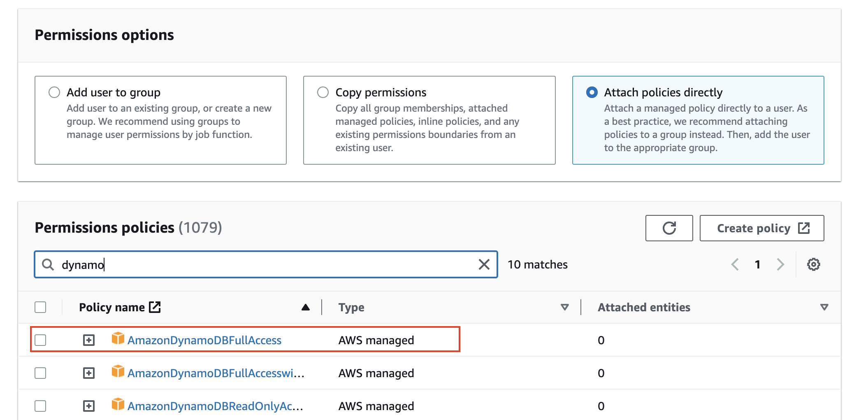Clear the dynamo search text
The width and height of the screenshot is (868, 420).
click(484, 264)
